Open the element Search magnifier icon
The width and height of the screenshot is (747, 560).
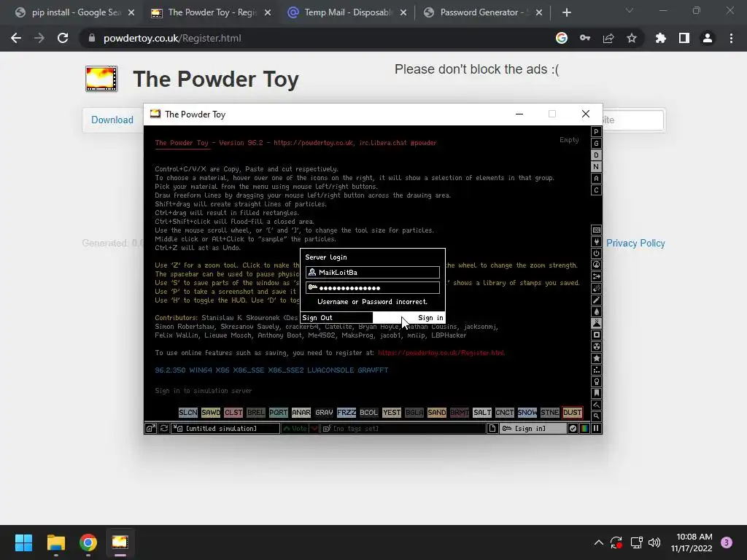pyautogui.click(x=596, y=416)
